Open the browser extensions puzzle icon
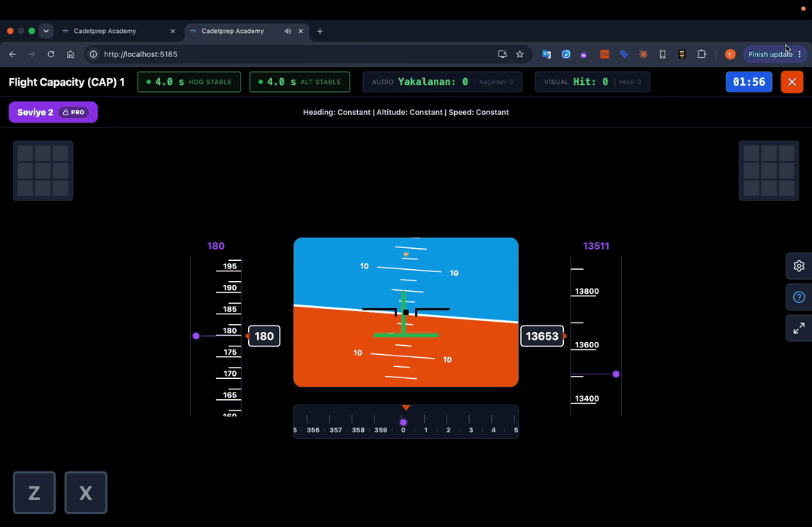Screen dimensions: 812x527 (701, 54)
